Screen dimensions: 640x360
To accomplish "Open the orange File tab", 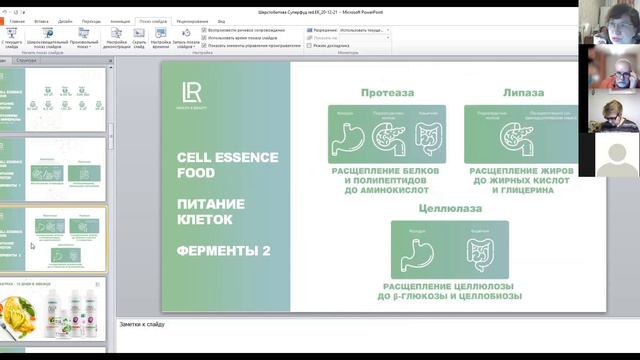I will pyautogui.click(x=2, y=21).
